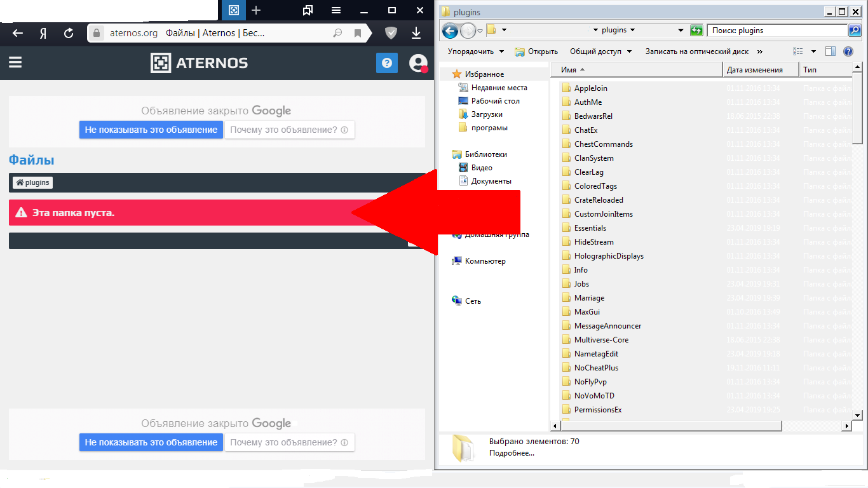
Task: Open a new browser tab
Action: tap(256, 10)
